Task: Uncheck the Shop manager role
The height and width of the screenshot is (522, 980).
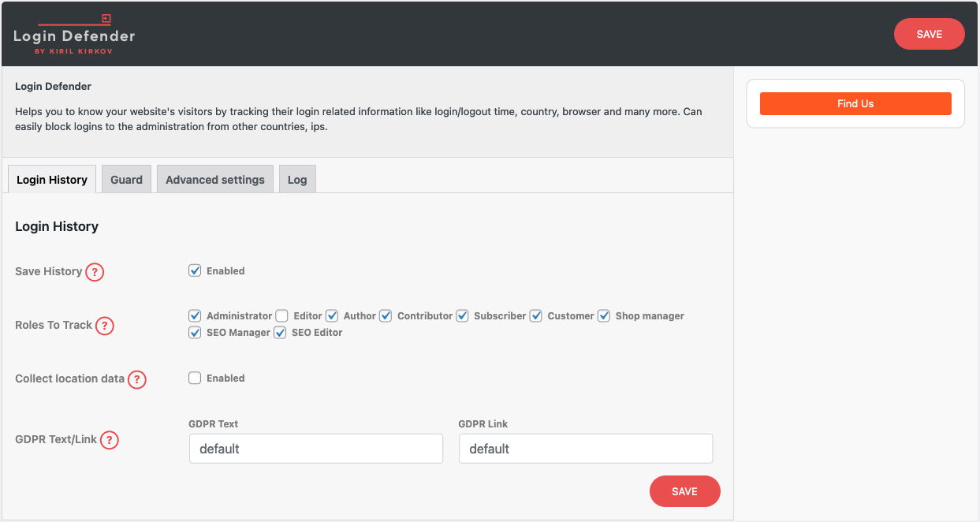Action: (x=604, y=315)
